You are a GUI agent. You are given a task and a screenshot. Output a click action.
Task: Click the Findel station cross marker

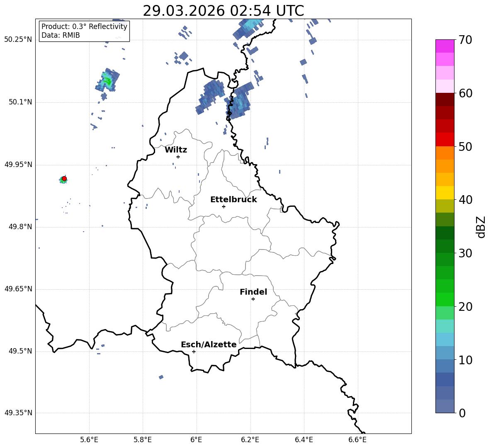pos(253,299)
